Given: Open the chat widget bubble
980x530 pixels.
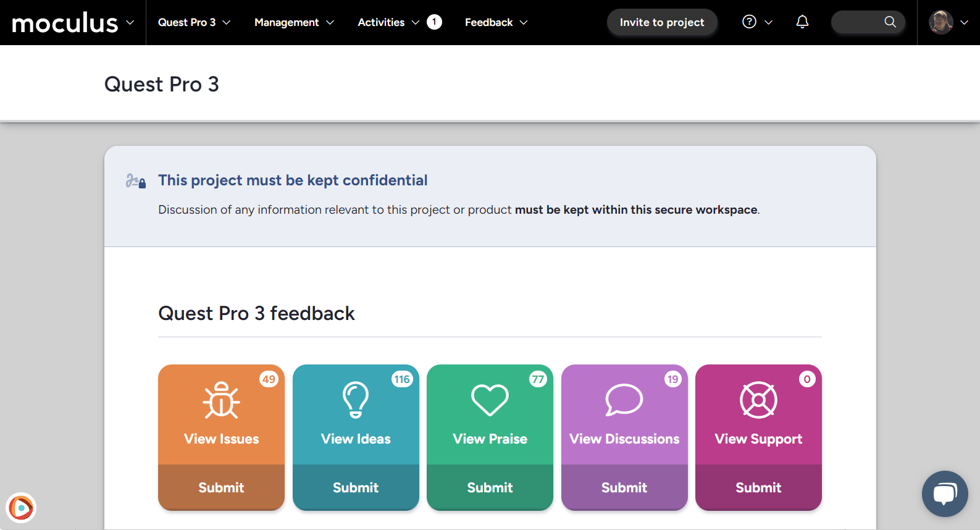Looking at the screenshot, I should tap(944, 494).
